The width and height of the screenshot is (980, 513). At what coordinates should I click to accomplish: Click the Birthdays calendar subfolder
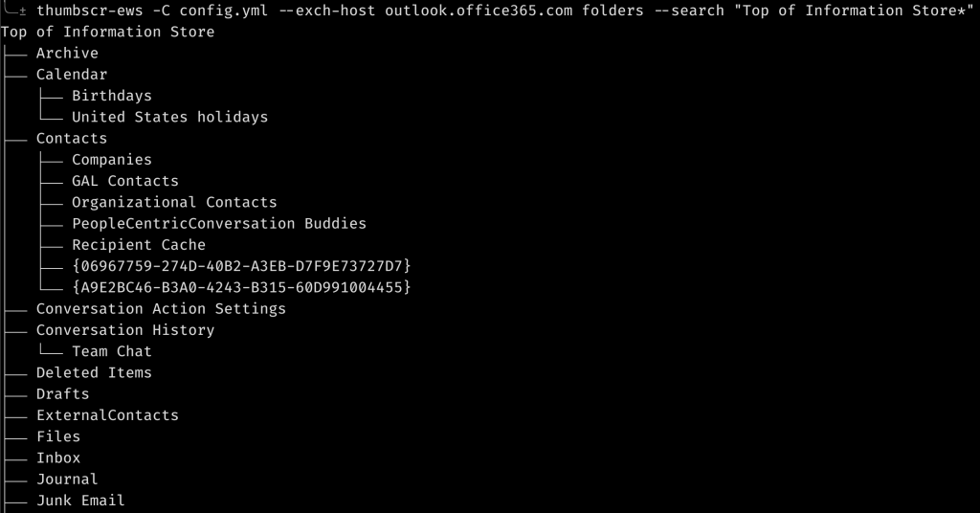pyautogui.click(x=111, y=96)
